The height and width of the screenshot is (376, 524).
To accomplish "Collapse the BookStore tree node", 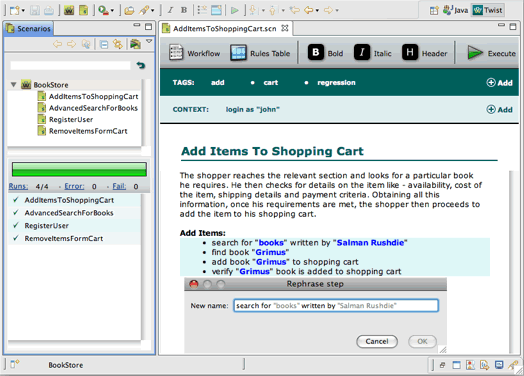I will [13, 85].
